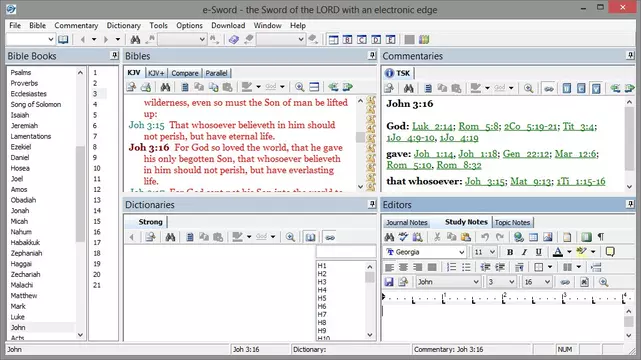Click the dictionary search input field
Screen dimensions: 641x360
[346, 252]
